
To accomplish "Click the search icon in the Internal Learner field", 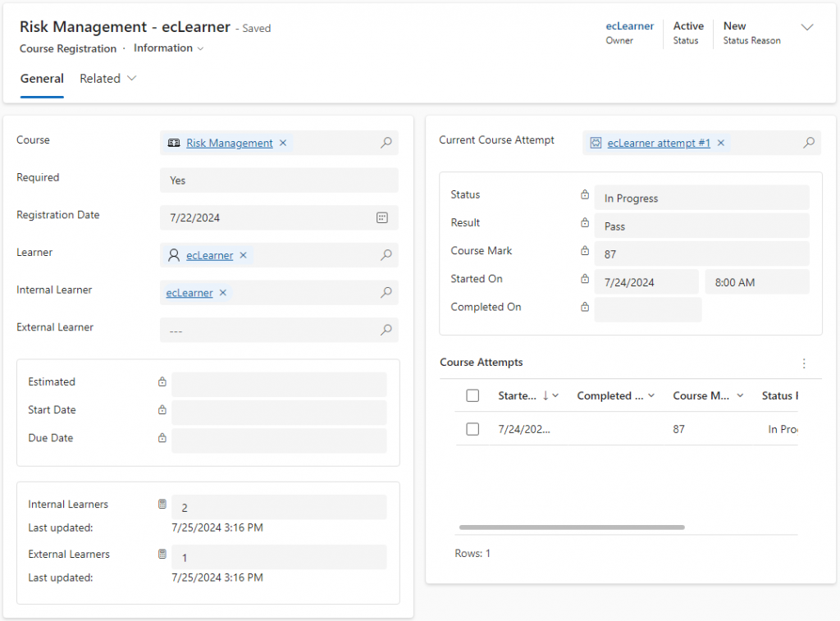I will (x=386, y=293).
